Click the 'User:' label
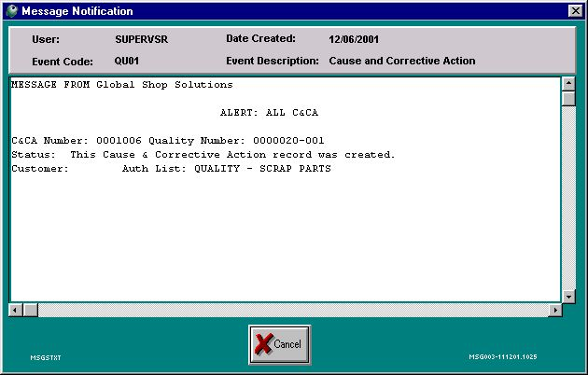 pyautogui.click(x=46, y=39)
